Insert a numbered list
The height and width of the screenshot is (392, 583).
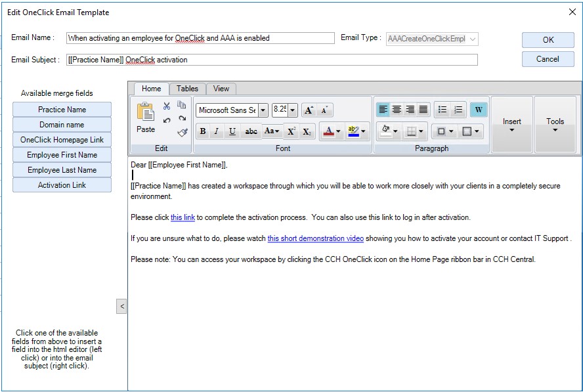[x=458, y=110]
